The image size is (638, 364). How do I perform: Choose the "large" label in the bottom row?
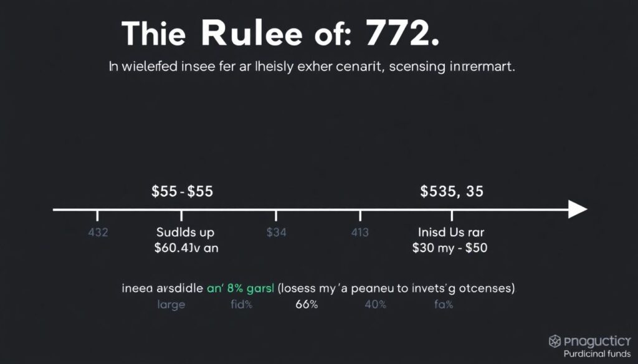[171, 304]
